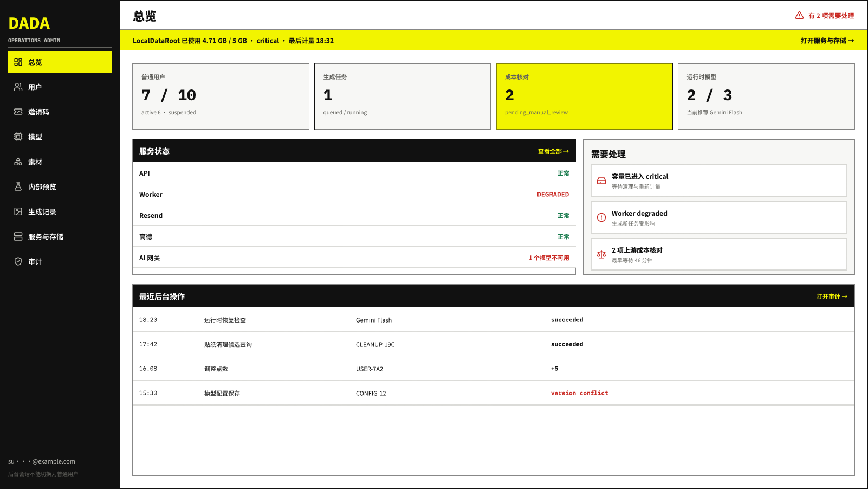The image size is (868, 489).
Task: Click the storage drive icon beside 容量已进入 critical
Action: pyautogui.click(x=601, y=181)
